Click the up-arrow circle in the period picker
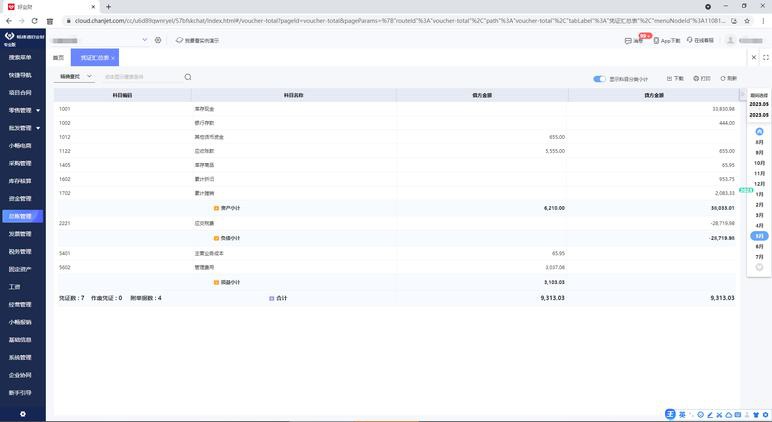Screen dimensions: 772x422 point(759,131)
